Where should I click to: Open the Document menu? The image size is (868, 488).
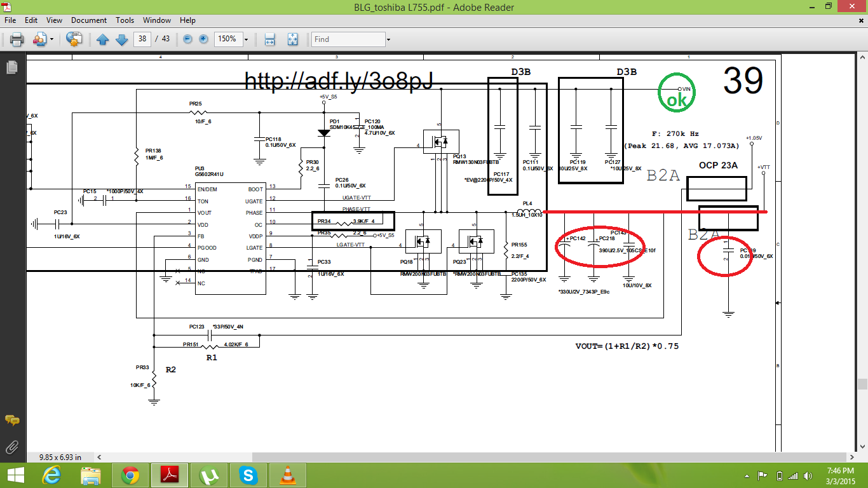pyautogui.click(x=89, y=20)
